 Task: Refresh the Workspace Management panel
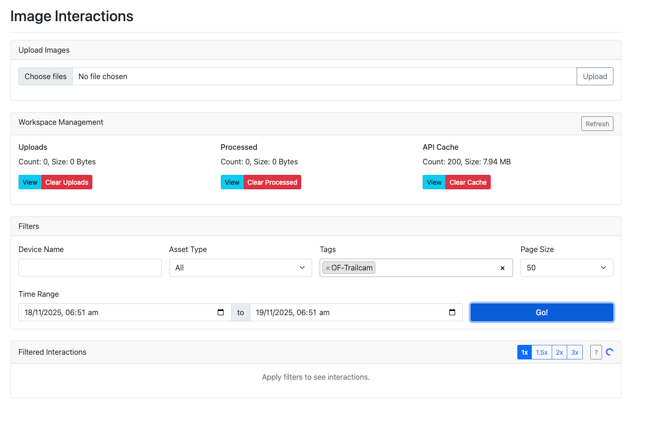click(597, 124)
